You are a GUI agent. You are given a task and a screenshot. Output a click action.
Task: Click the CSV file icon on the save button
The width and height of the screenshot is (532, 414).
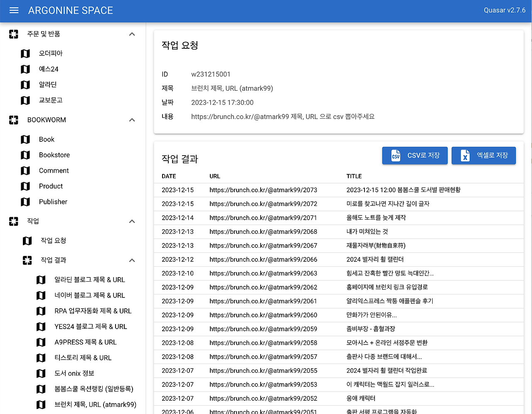click(395, 155)
